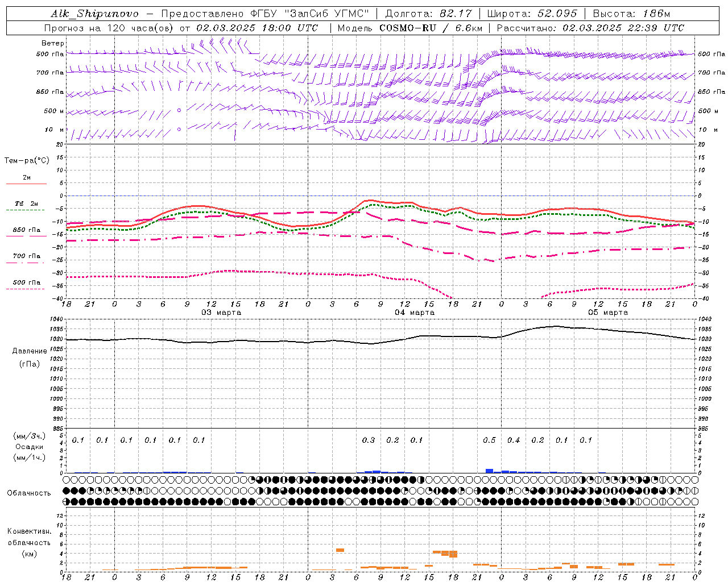Screen dimensions: 728x582
Task: Click the tallest blue precipitation bar near 21h
Action: 489,471
